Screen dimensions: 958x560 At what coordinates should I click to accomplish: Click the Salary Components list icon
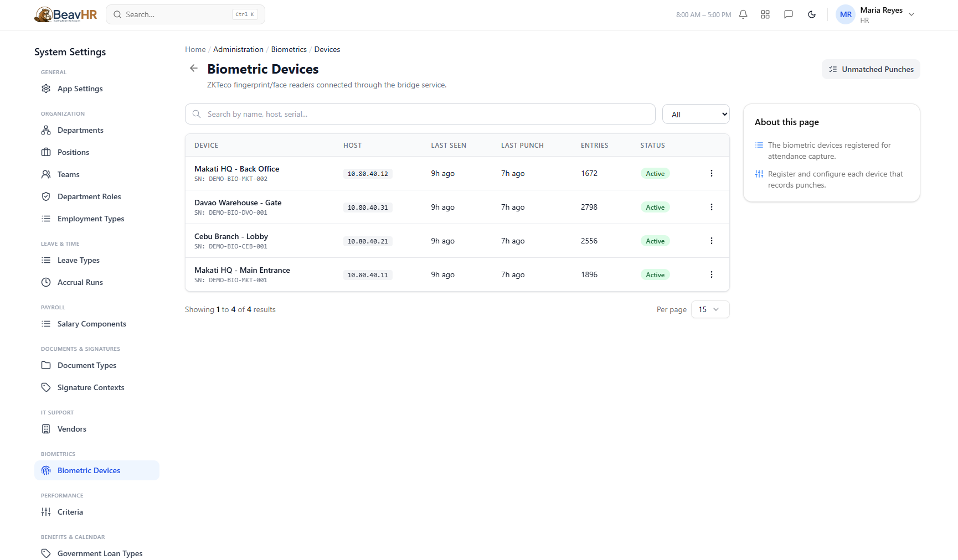46,324
